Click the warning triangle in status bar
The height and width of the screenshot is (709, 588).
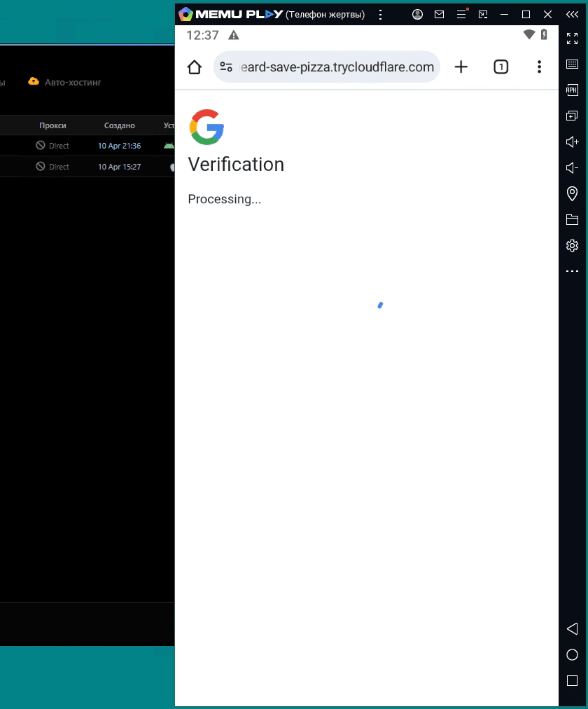[x=234, y=35]
